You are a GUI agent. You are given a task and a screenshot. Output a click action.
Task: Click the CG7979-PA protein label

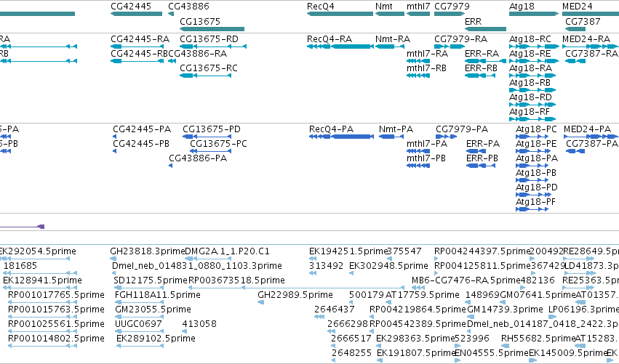point(462,129)
